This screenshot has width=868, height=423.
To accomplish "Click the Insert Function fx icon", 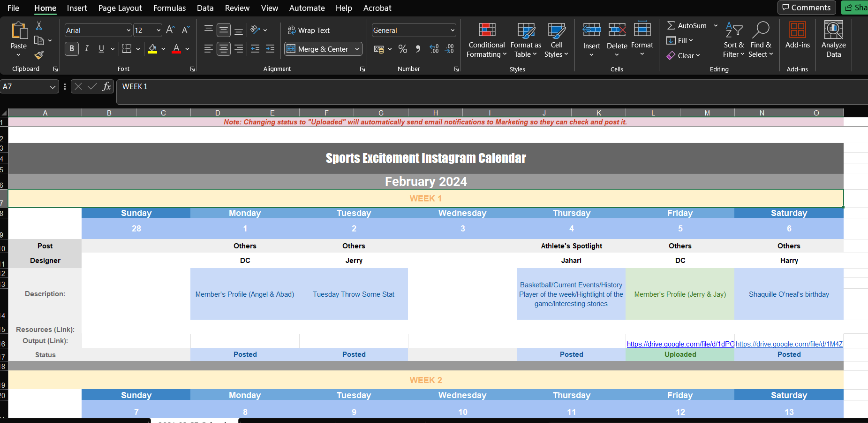I will 107,86.
